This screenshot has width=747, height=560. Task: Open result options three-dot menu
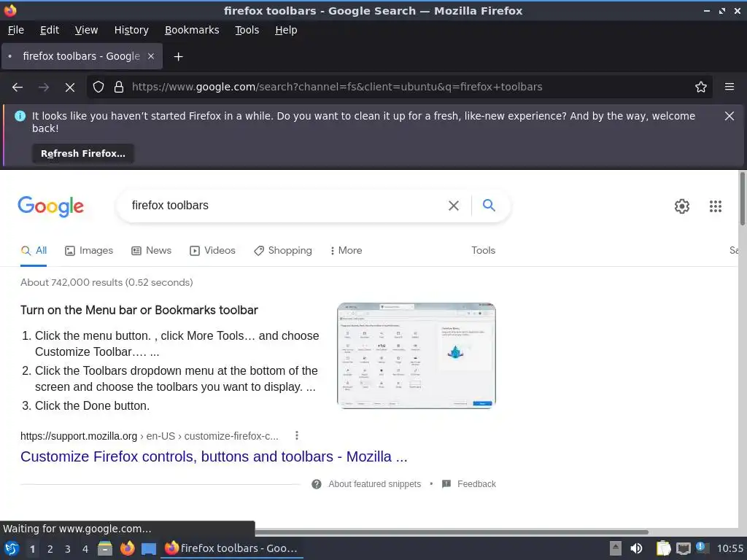pos(296,435)
